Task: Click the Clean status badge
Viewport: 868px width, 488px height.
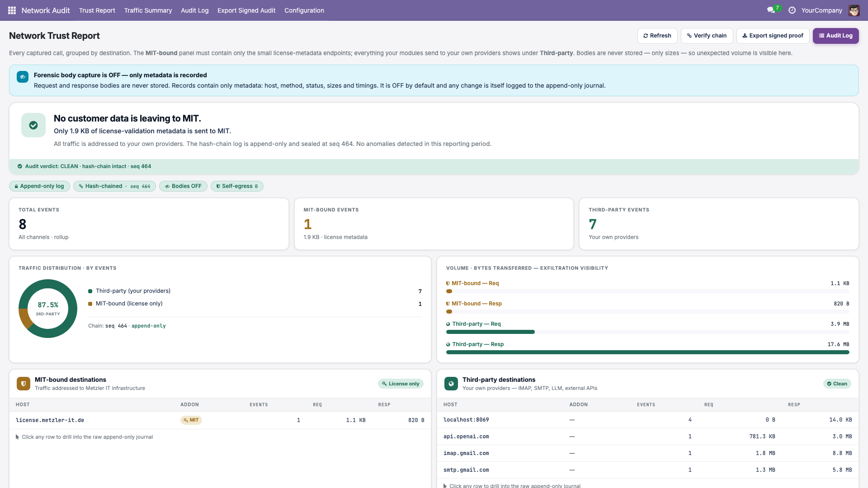Action: (x=837, y=384)
